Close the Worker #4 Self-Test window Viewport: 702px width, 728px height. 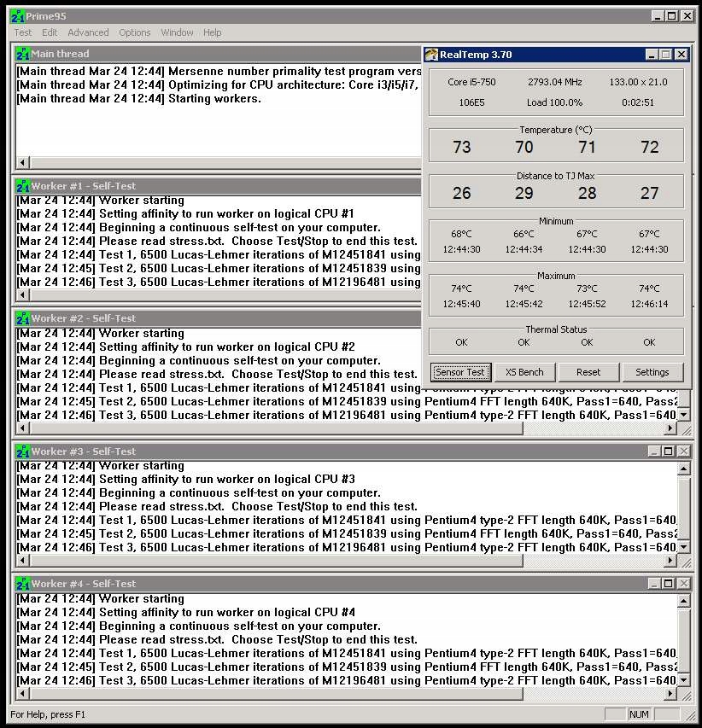pyautogui.click(x=683, y=584)
